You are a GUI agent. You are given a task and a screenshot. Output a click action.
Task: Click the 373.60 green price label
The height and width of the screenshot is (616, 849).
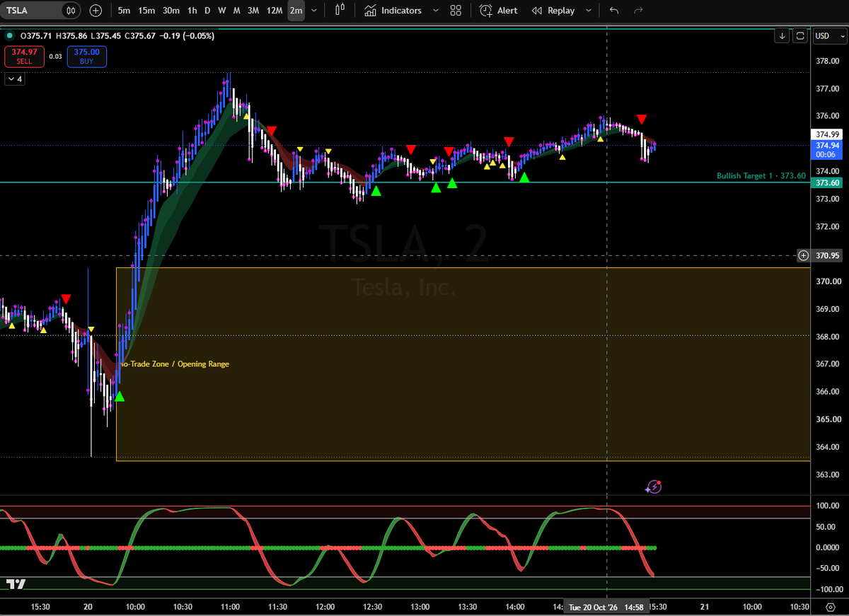coord(828,182)
